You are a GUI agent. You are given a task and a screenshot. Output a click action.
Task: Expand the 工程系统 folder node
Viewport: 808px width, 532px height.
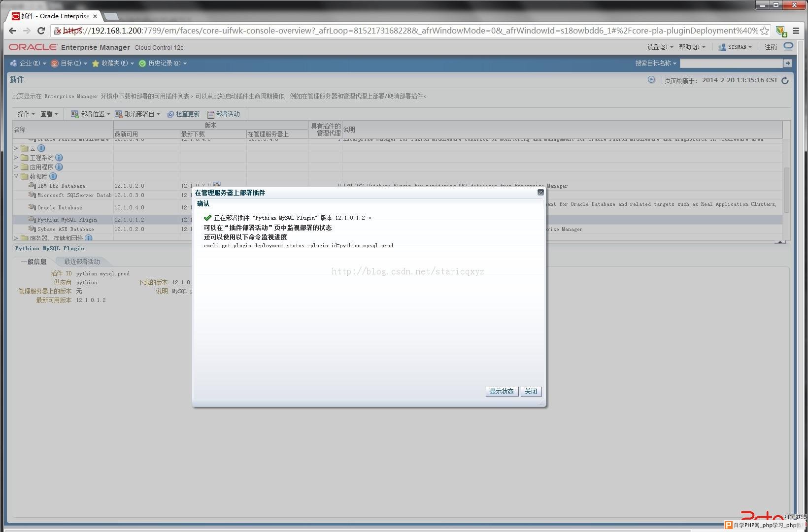tap(16, 158)
